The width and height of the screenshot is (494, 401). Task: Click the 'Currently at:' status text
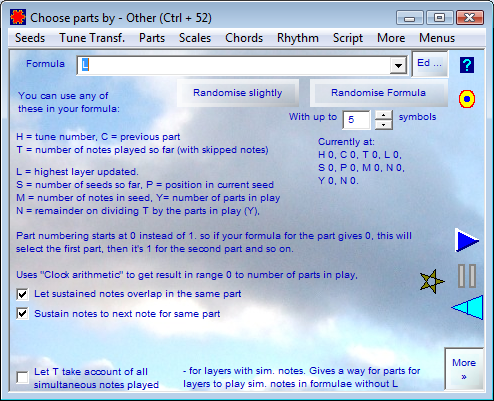point(346,142)
